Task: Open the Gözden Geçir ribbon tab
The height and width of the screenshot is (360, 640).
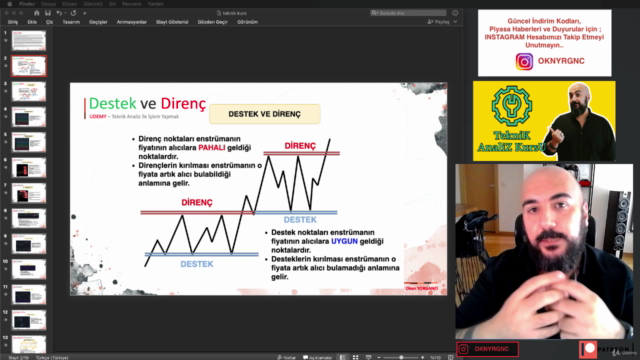Action: pos(212,22)
